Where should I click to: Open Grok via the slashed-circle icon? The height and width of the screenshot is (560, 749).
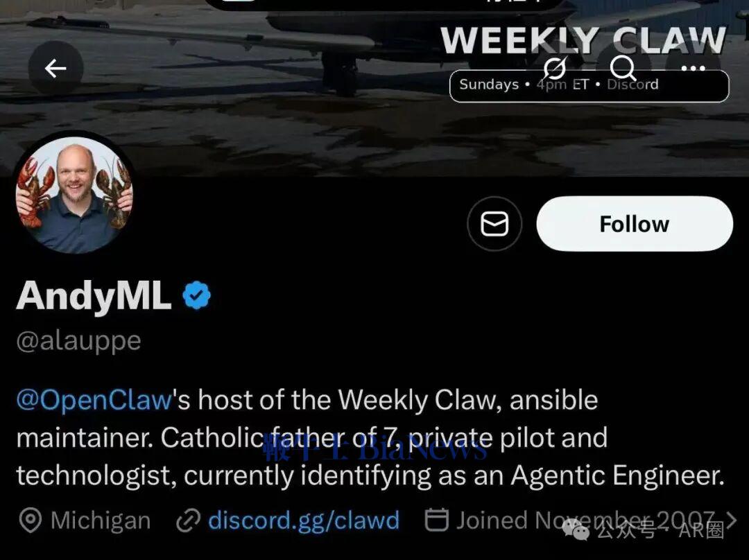point(555,69)
